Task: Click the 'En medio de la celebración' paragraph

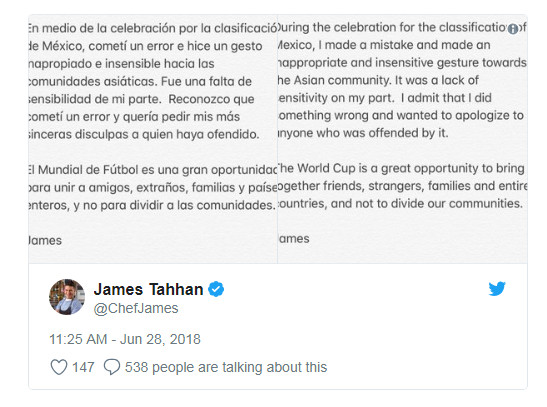Action: [x=153, y=81]
